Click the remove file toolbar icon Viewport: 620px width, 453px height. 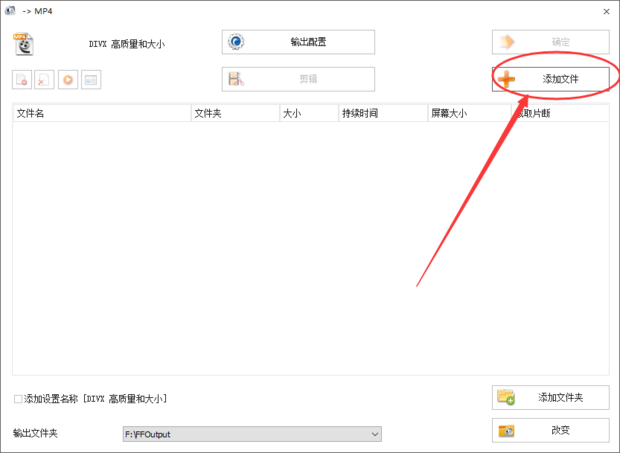click(21, 80)
